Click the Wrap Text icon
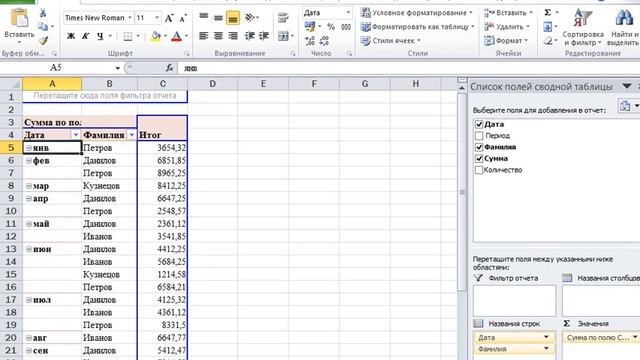 [x=283, y=18]
